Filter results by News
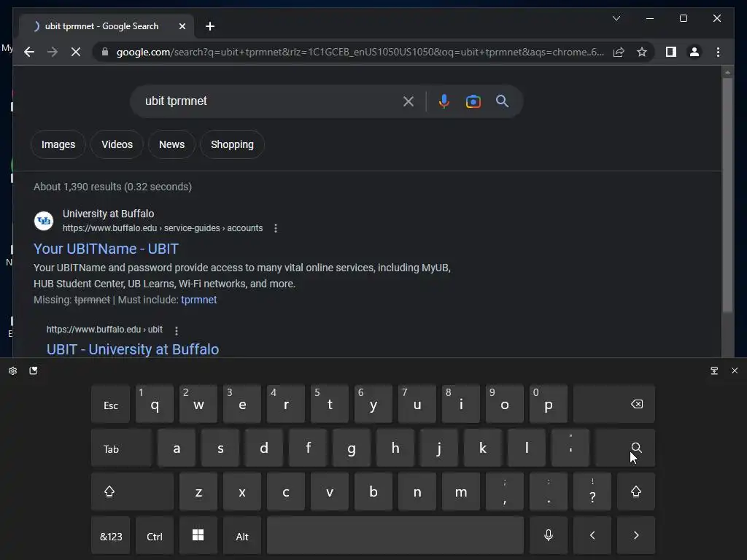 tap(171, 144)
